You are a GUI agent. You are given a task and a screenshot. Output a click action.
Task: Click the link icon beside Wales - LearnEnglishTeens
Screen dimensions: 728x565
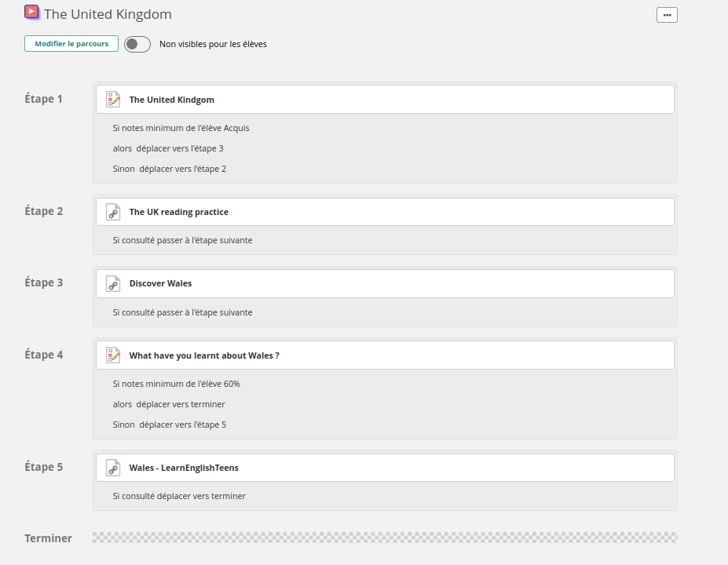point(113,468)
